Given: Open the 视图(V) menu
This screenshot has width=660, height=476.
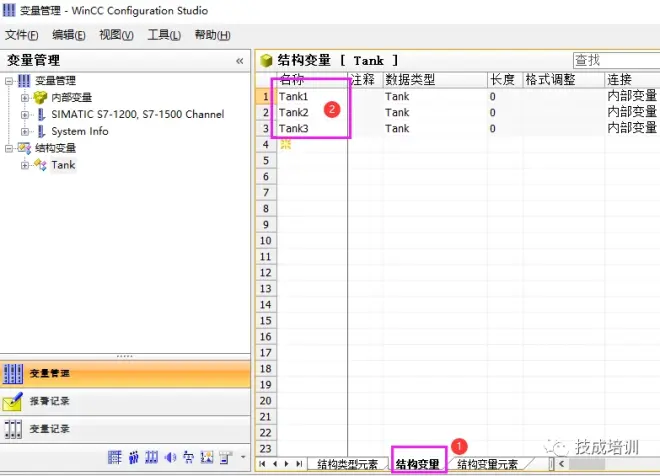Looking at the screenshot, I should (116, 35).
